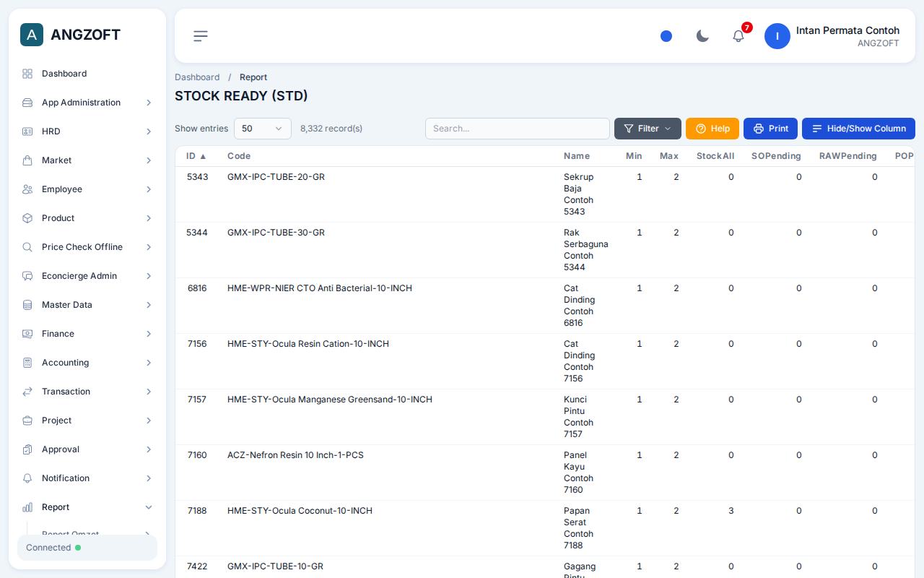Click the Report breadcrumb
The height and width of the screenshot is (578, 924).
(253, 77)
